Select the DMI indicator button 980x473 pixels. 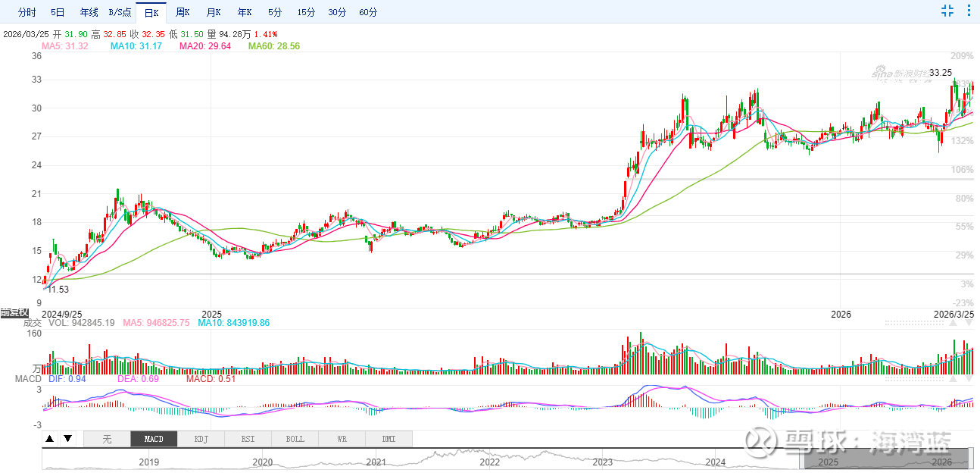click(389, 439)
